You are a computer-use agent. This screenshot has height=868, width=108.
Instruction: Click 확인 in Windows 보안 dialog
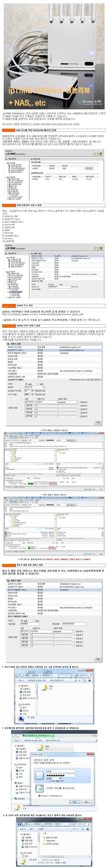(x=75, y=802)
